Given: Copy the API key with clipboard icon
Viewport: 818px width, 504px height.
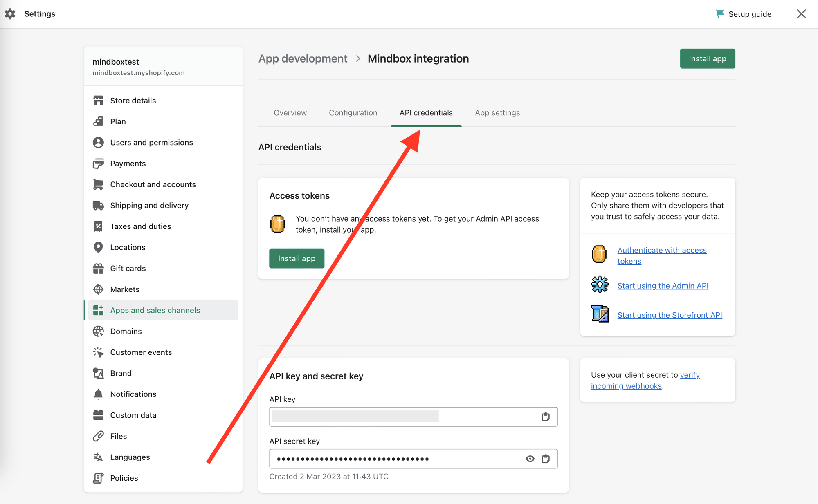Looking at the screenshot, I should [x=546, y=417].
